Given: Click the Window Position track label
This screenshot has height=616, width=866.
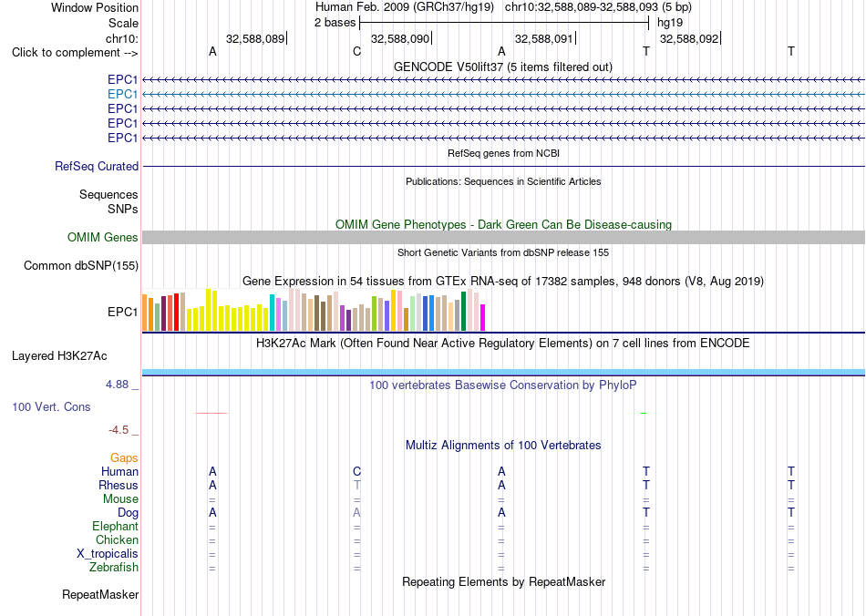Looking at the screenshot, I should [x=95, y=7].
